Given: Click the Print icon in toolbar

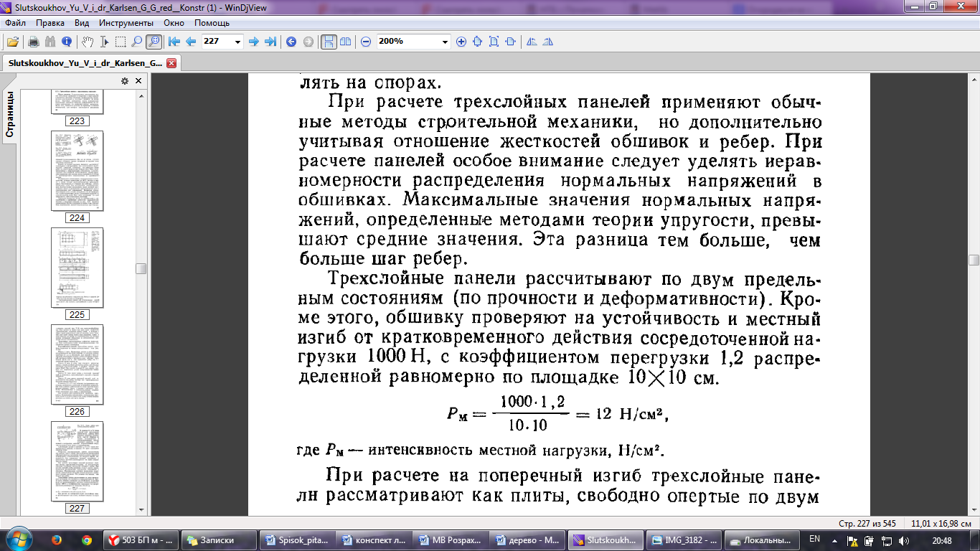Looking at the screenshot, I should coord(33,42).
